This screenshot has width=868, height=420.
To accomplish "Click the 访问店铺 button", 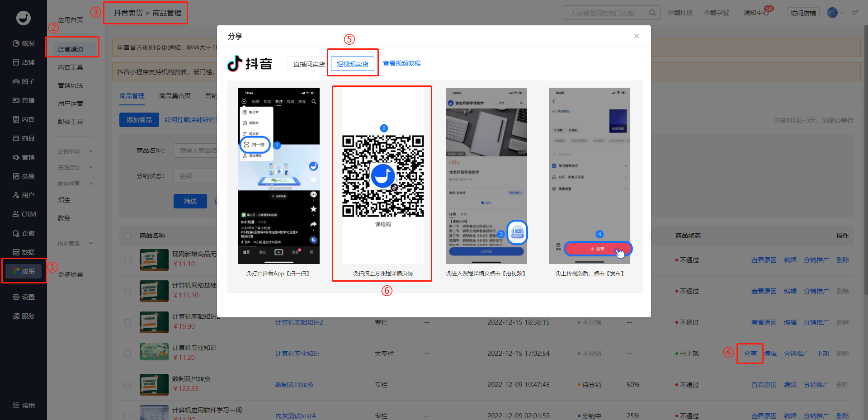I will pos(803,13).
